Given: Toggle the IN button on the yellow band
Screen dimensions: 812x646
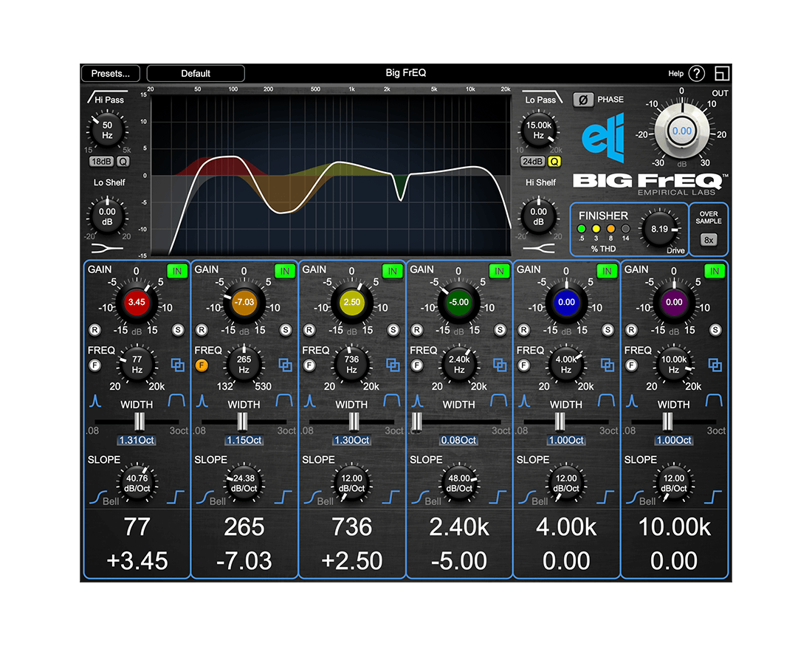Looking at the screenshot, I should coord(393,272).
